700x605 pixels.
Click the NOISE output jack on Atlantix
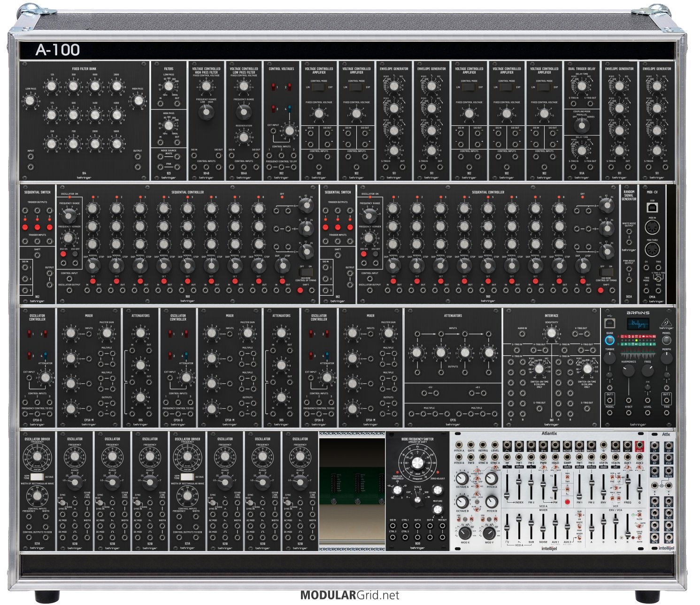(568, 445)
